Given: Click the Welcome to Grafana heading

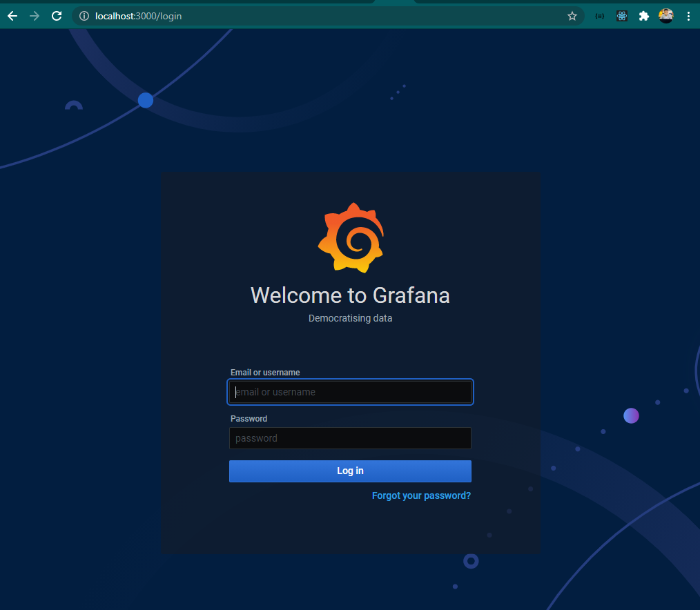Looking at the screenshot, I should 350,295.
